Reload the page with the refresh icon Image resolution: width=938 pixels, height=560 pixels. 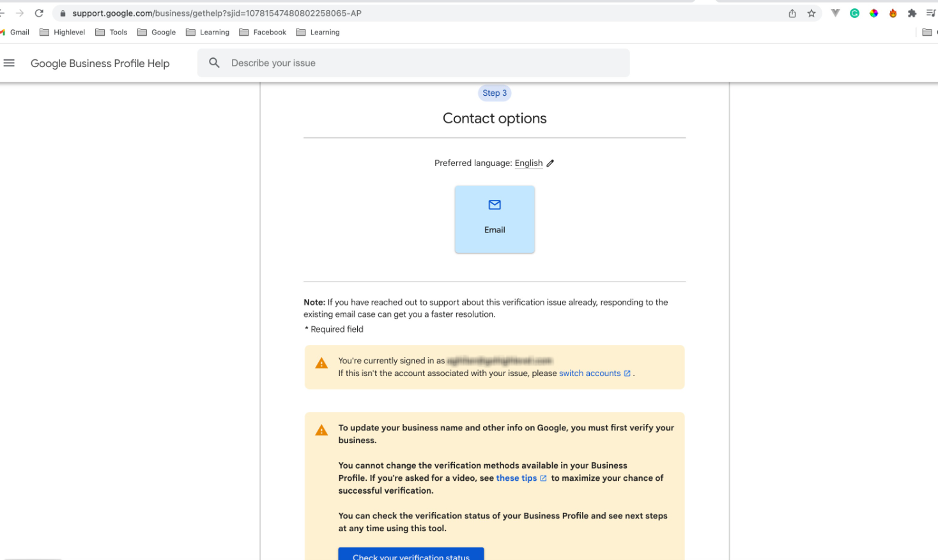tap(39, 13)
